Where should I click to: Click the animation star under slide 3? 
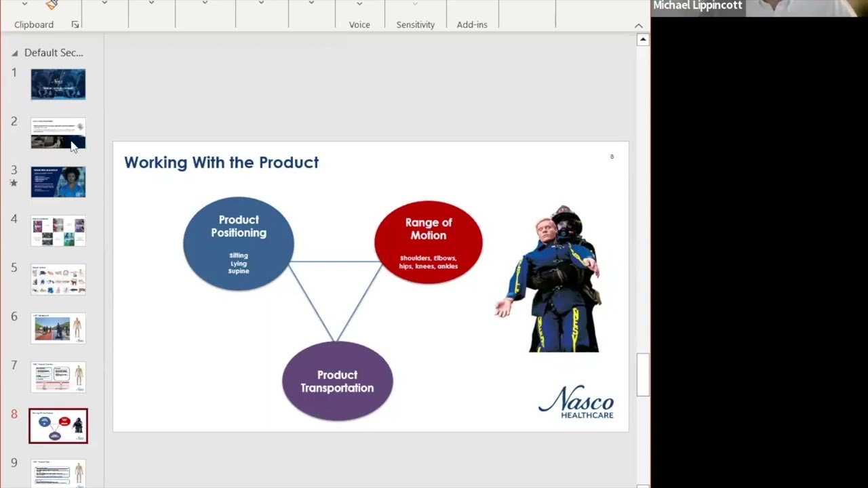[14, 183]
